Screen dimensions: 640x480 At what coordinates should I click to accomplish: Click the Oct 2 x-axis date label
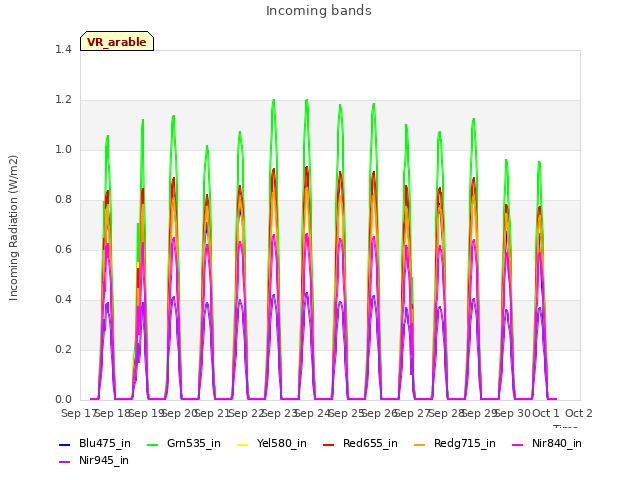(x=579, y=413)
